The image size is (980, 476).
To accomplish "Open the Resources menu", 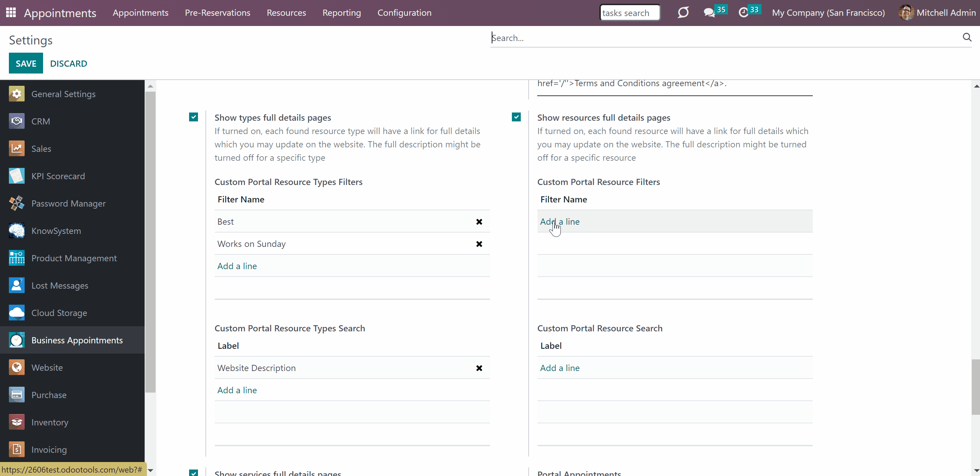I will pos(287,13).
